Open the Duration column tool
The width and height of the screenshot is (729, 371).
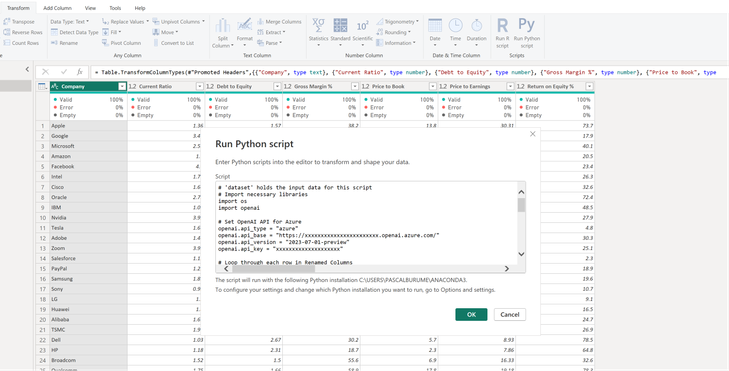point(477,32)
